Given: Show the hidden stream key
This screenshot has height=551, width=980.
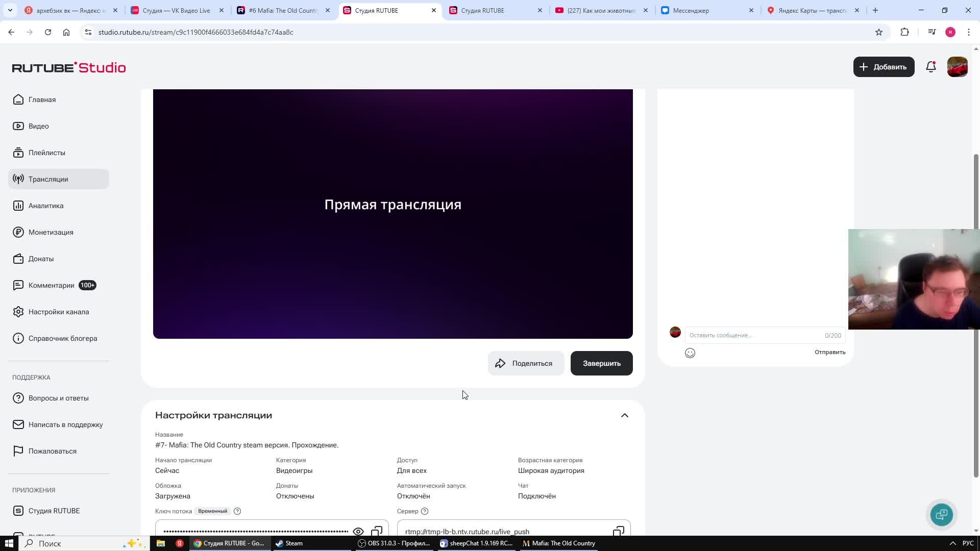Looking at the screenshot, I should tap(358, 531).
